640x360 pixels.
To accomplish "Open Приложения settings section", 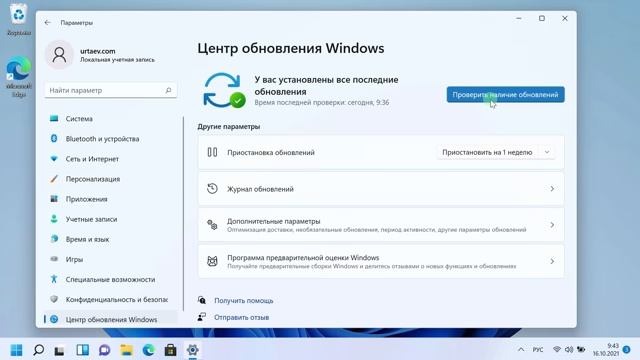I will click(111, 199).
